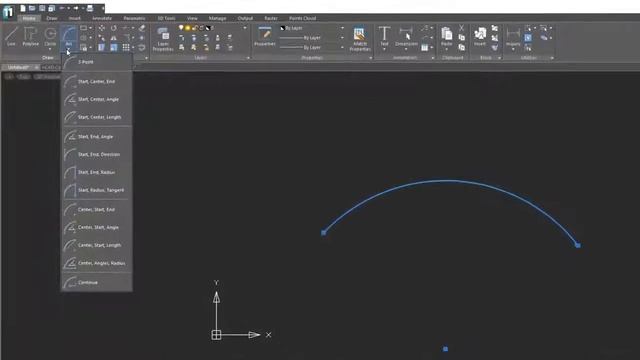640x360 pixels.
Task: Expand the Paste dropdown arrow
Action: click(447, 49)
